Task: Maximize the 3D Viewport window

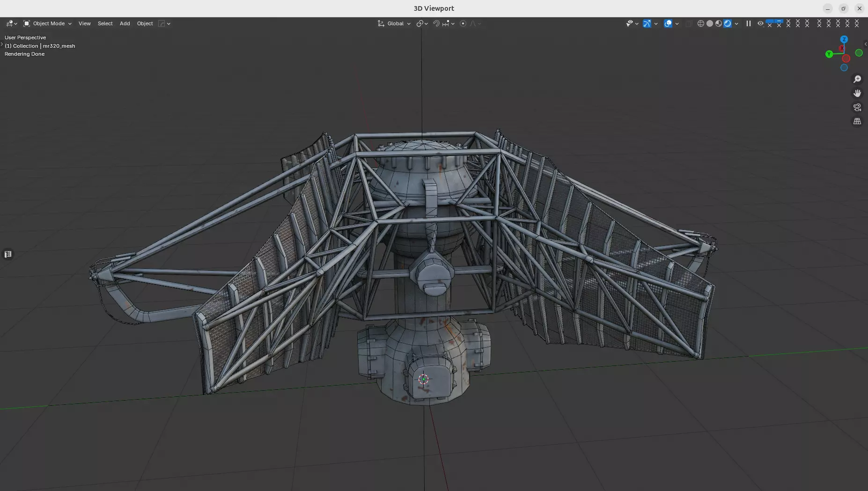Action: pyautogui.click(x=843, y=8)
